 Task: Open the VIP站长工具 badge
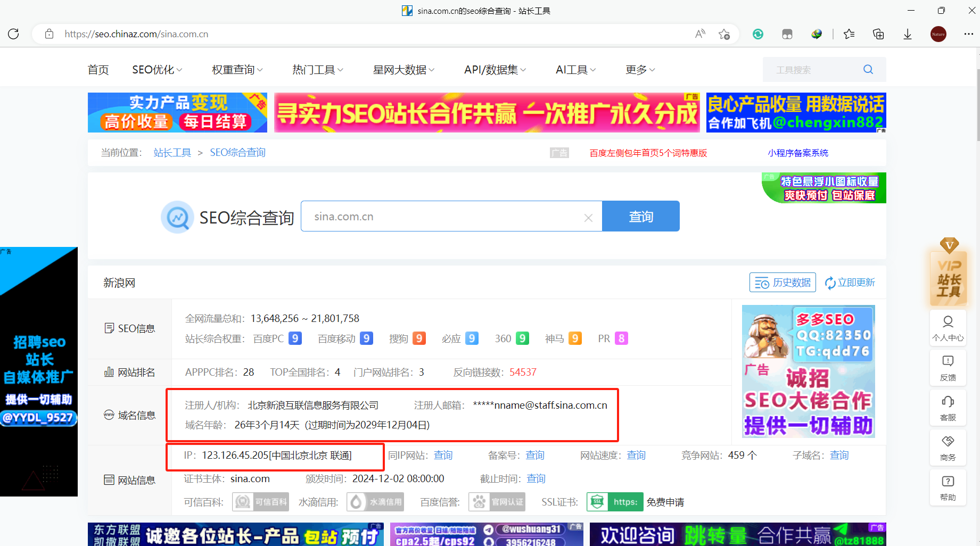click(948, 272)
